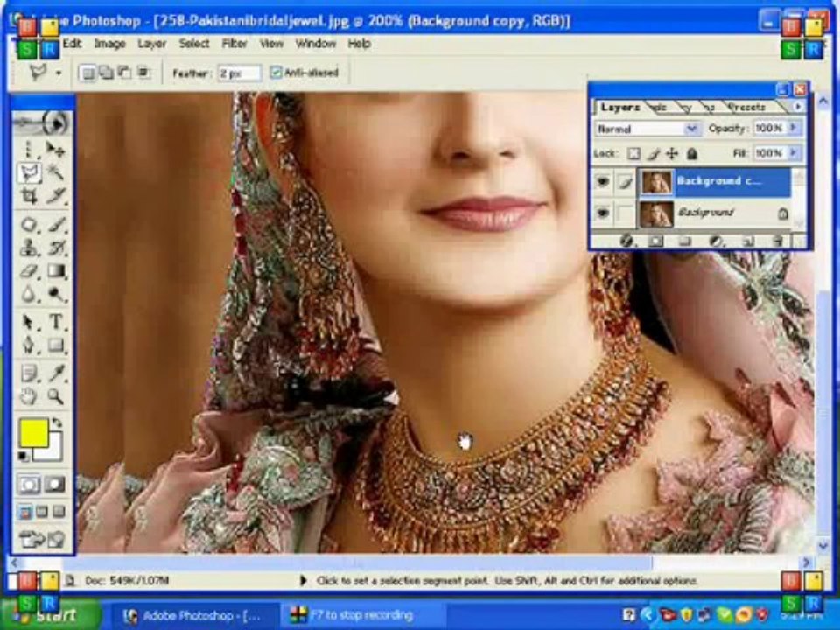Select the Polygonal Lasso tool in toolbox
840x630 pixels.
29,172
